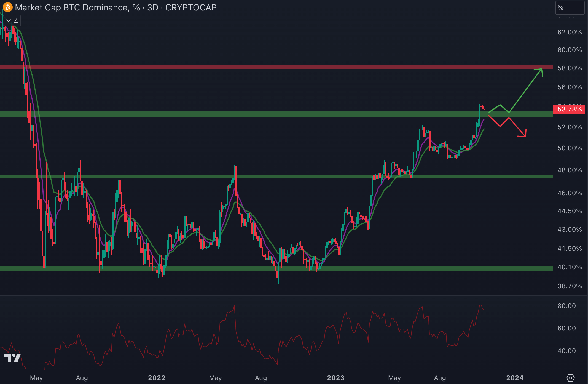Viewport: 588px width, 384px height.
Task: Open the % price unit selector
Action: 569,8
